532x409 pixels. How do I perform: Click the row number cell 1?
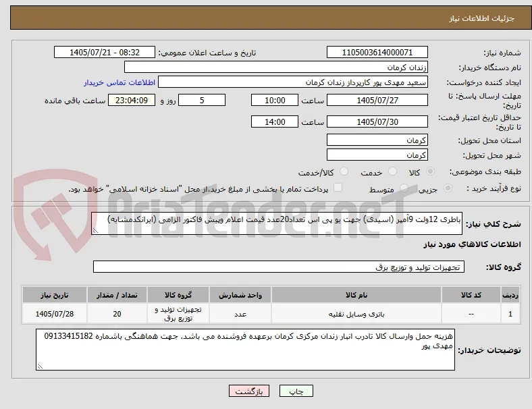510,314
